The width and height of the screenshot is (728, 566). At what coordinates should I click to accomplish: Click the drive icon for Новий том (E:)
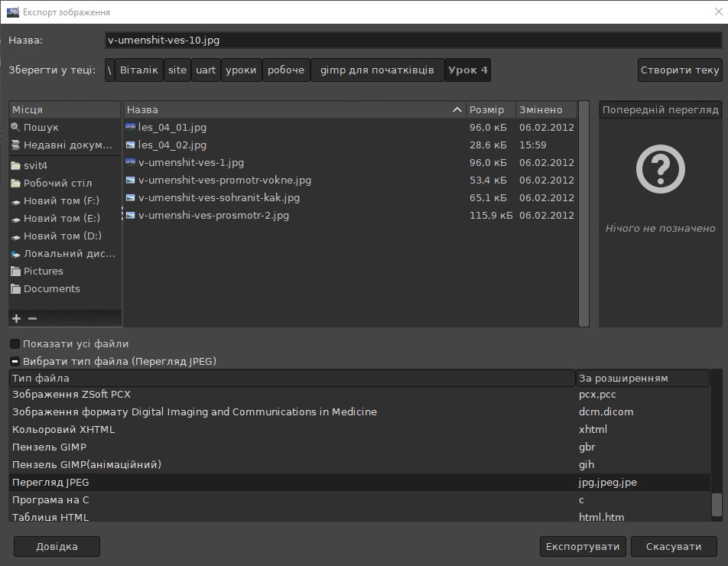(15, 219)
